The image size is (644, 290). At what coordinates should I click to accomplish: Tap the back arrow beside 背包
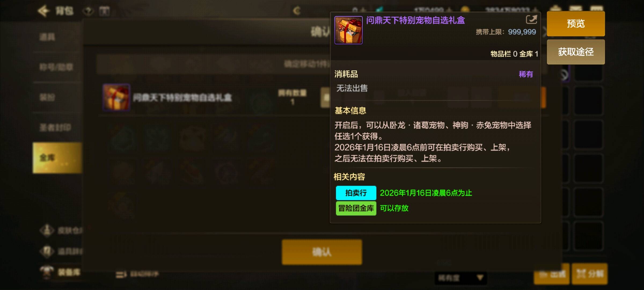point(43,11)
